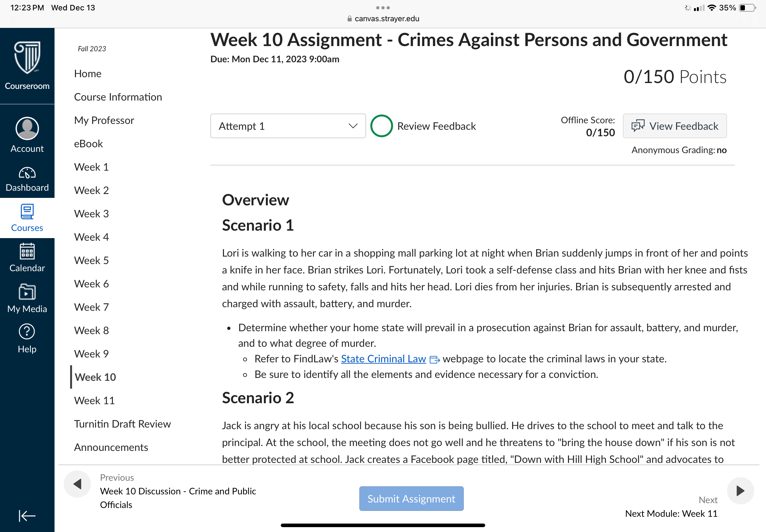Viewport: 766px width, 532px height.
Task: Open the Account profile avatar
Action: 27,128
